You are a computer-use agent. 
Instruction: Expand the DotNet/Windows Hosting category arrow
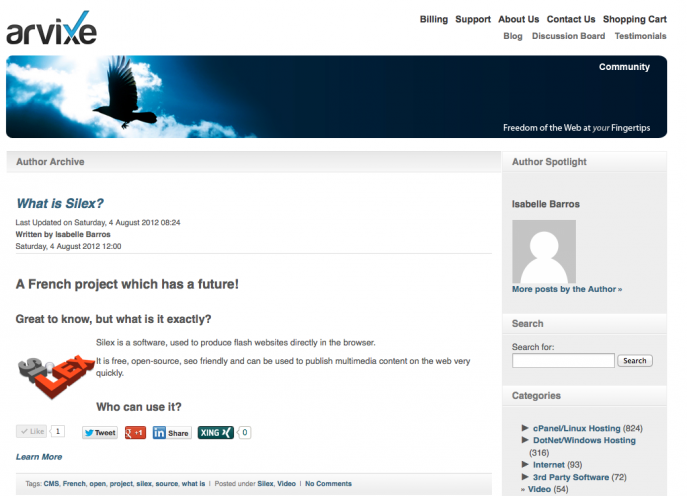point(525,439)
